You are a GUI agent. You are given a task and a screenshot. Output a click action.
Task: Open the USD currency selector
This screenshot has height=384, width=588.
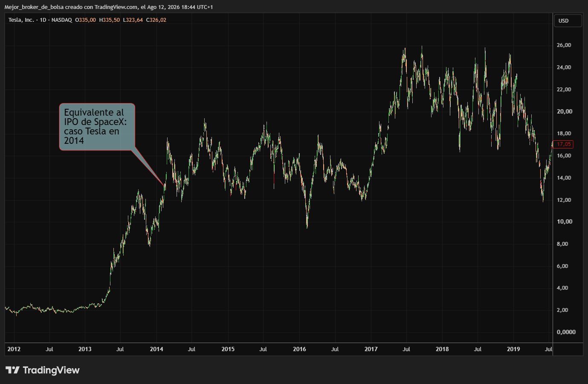tap(568, 20)
